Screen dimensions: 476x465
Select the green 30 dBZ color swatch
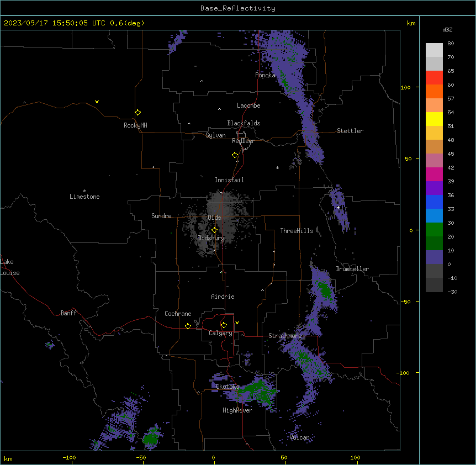[x=434, y=230]
